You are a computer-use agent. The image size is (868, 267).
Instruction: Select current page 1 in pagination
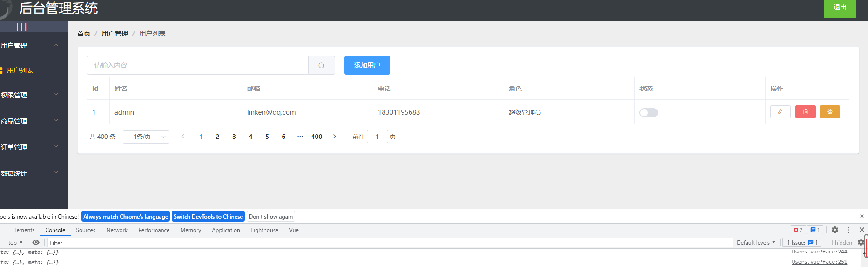[x=201, y=137]
